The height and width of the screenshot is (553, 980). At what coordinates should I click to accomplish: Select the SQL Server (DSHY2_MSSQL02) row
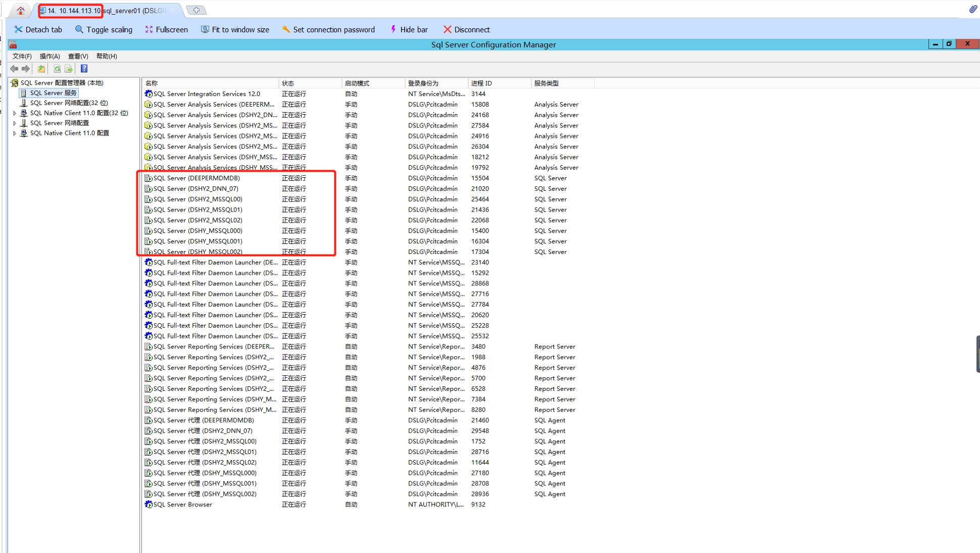coord(369,221)
